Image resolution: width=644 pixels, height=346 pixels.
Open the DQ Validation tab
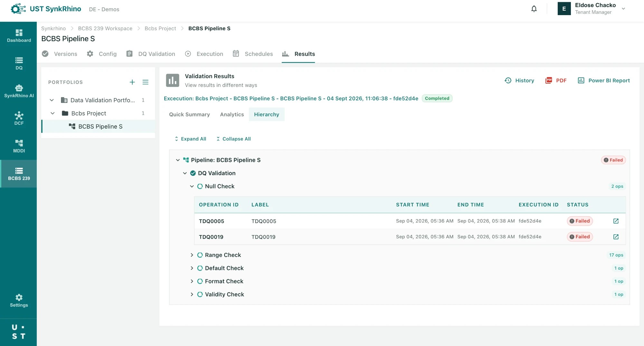coord(151,54)
